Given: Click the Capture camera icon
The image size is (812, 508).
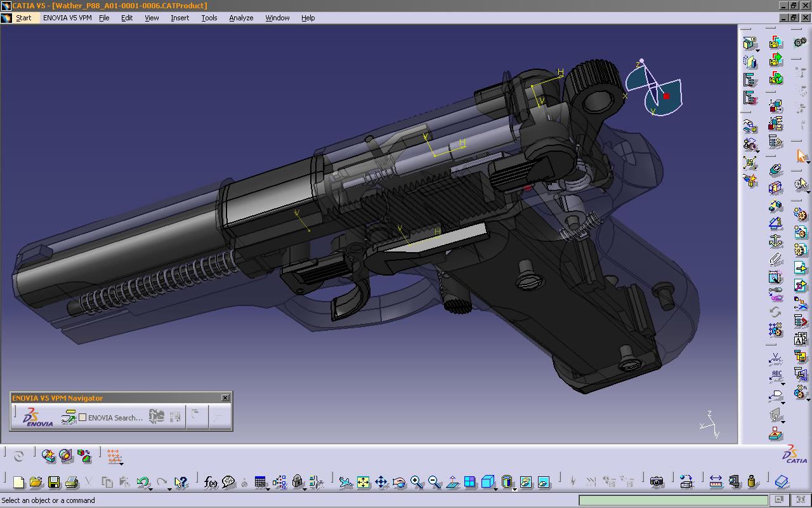Looking at the screenshot, I should pyautogui.click(x=657, y=483).
